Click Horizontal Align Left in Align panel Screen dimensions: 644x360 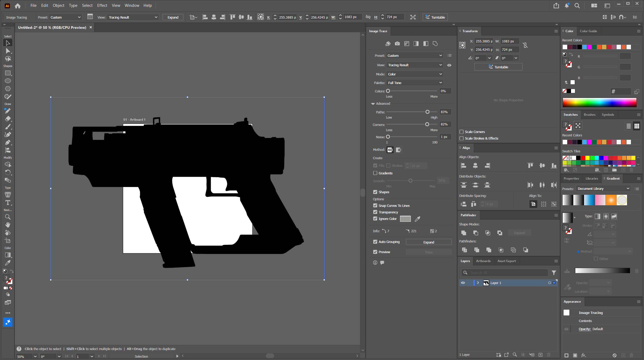[464, 165]
